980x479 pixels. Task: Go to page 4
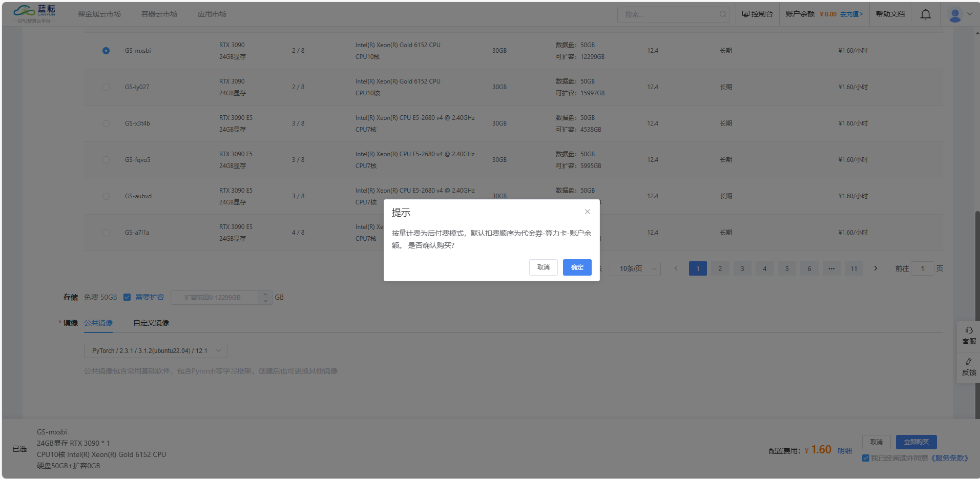(x=765, y=268)
